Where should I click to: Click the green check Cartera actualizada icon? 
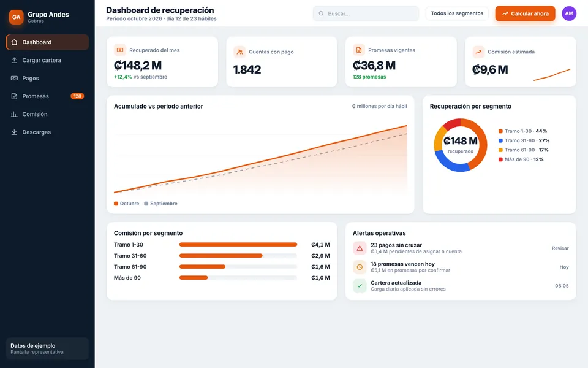[360, 286]
